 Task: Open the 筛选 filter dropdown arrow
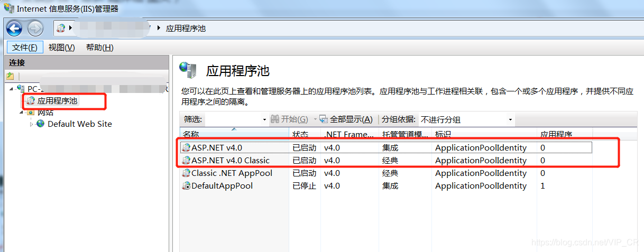[264, 120]
